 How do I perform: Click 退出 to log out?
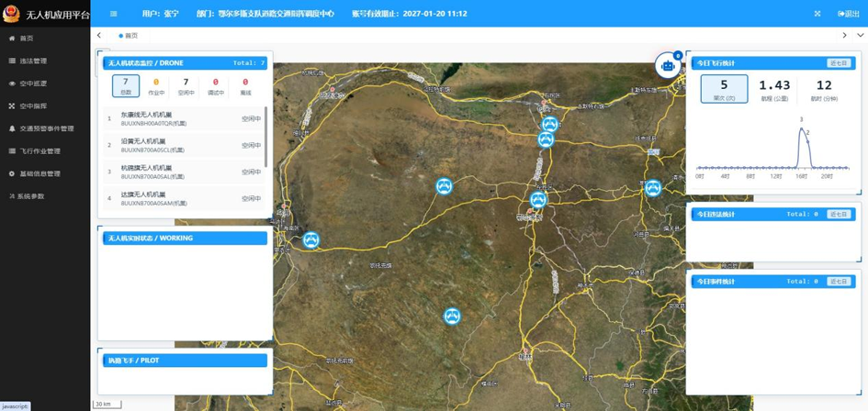849,14
